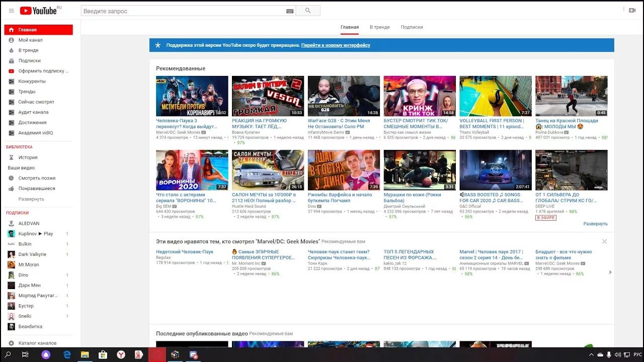
Task: Dismiss the Marvel/DC recommendation section with X
Action: point(604,241)
